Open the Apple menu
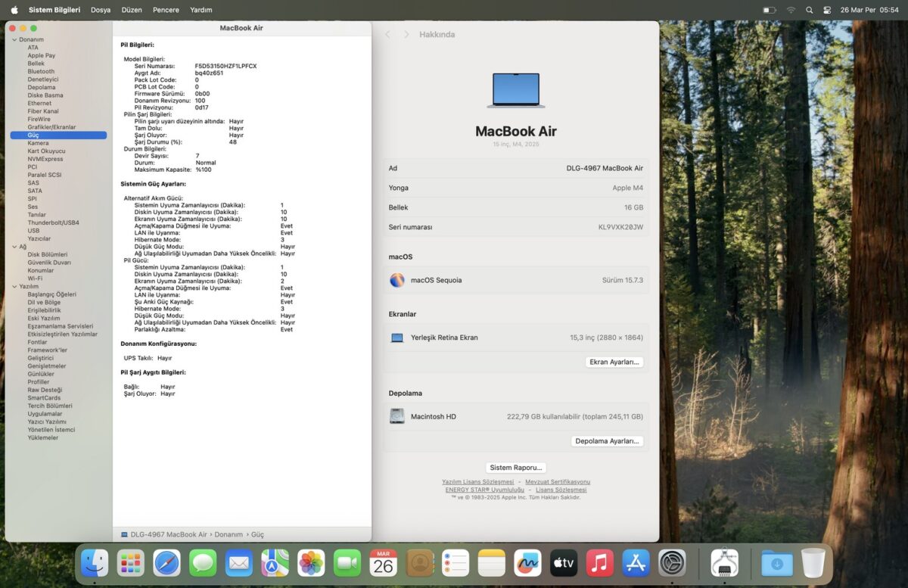This screenshot has width=908, height=588. (14, 10)
